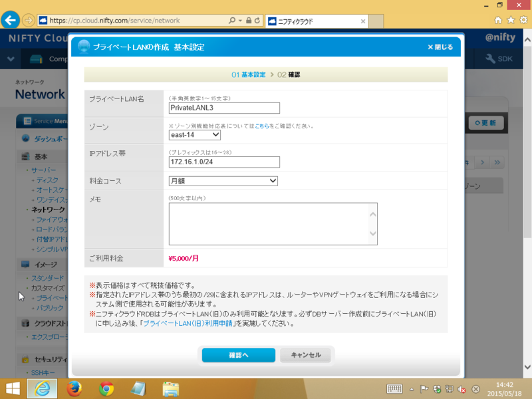Click the キャンセル button
Image resolution: width=532 pixels, height=399 pixels.
(x=306, y=355)
